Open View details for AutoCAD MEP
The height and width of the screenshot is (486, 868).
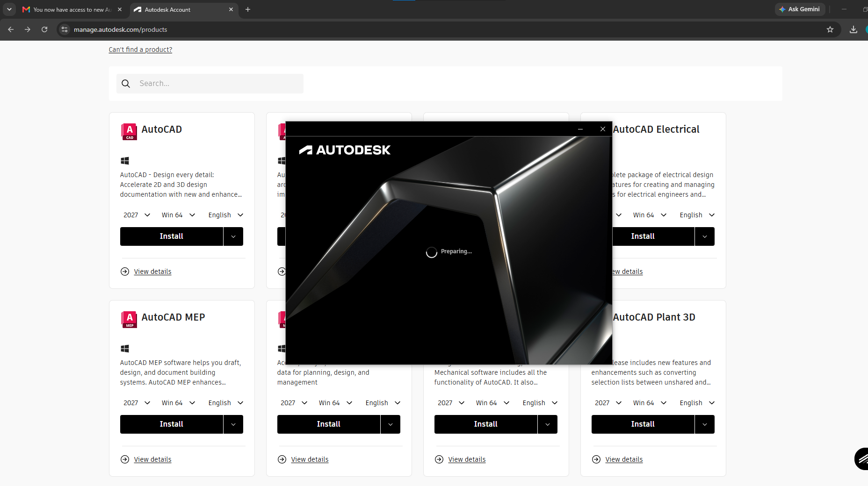[152, 459]
